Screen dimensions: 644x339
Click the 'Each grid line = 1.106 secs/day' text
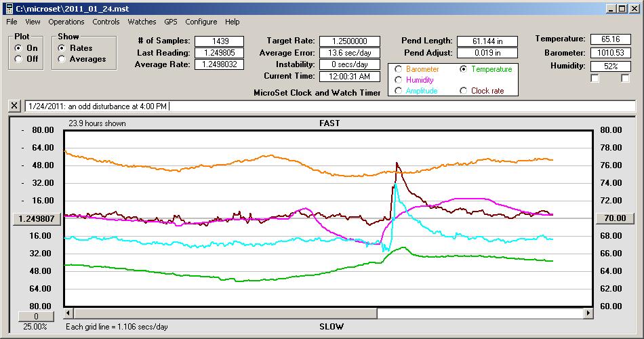click(x=117, y=327)
